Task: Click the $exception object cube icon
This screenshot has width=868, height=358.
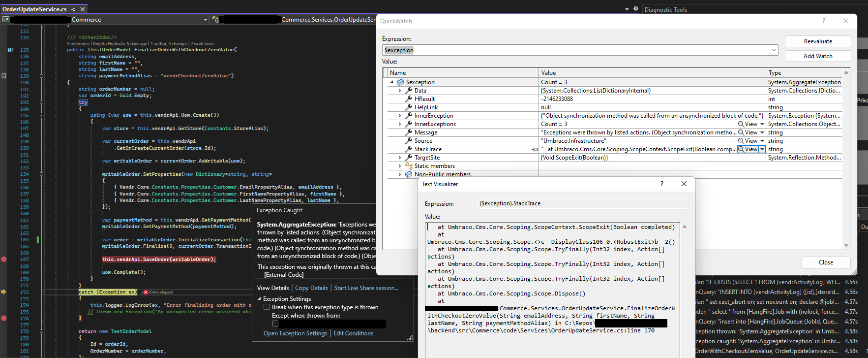Action: point(400,82)
